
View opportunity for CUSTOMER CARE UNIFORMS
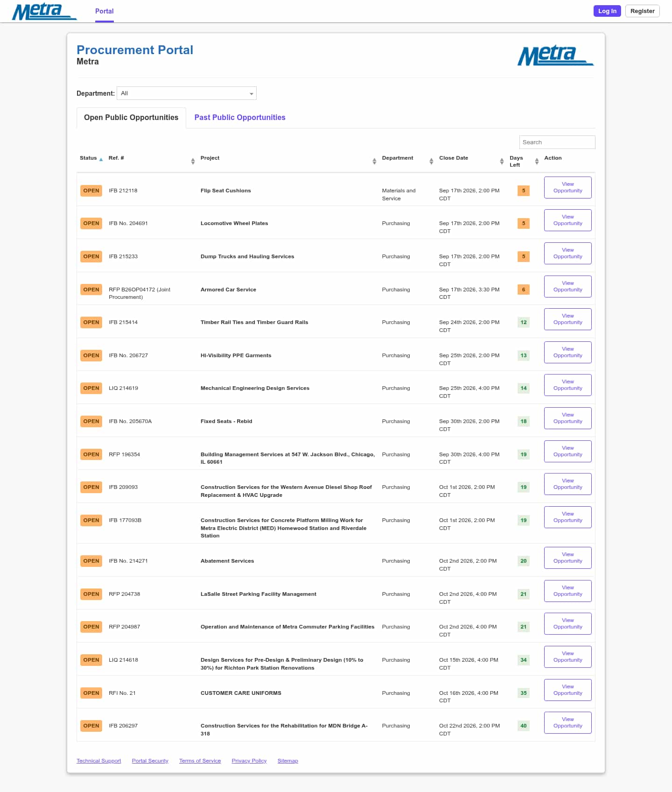click(x=568, y=690)
